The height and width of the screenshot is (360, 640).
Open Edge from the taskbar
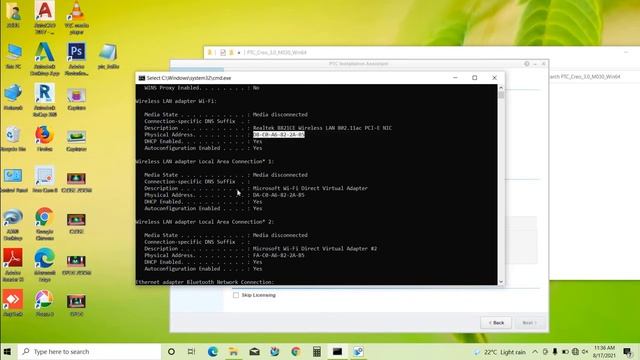pyautogui.click(x=213, y=351)
